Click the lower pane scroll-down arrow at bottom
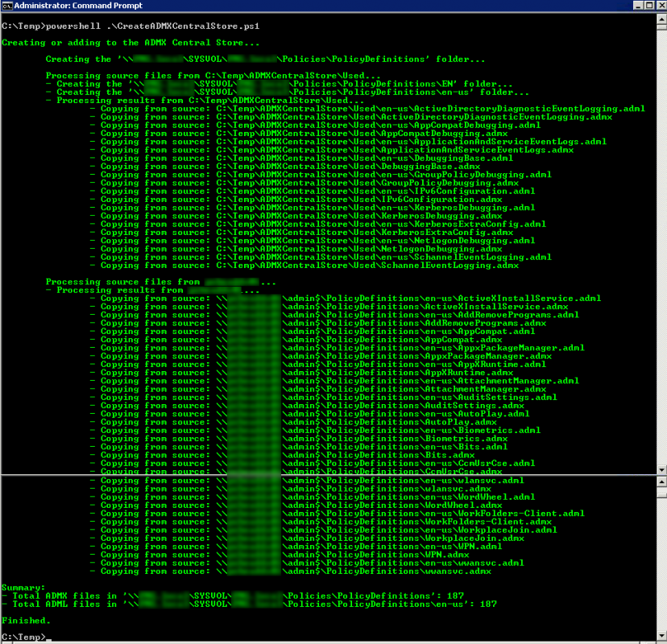 click(661, 636)
